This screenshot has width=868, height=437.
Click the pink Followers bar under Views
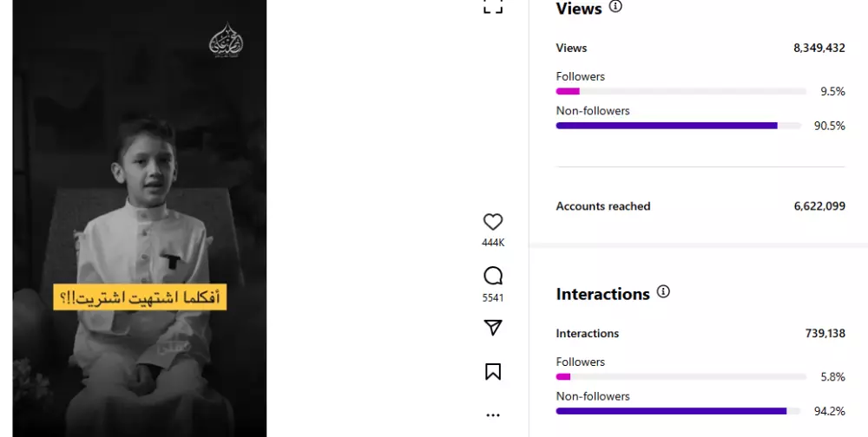pyautogui.click(x=568, y=91)
